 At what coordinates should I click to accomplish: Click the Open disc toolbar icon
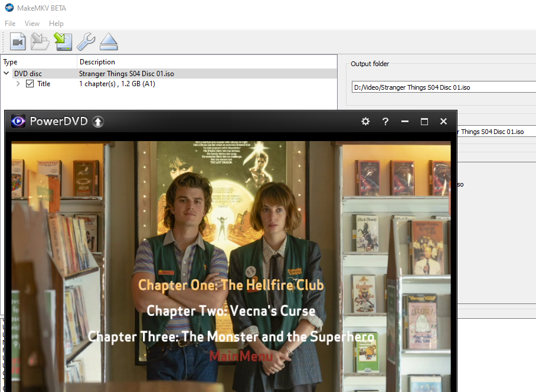click(x=40, y=42)
